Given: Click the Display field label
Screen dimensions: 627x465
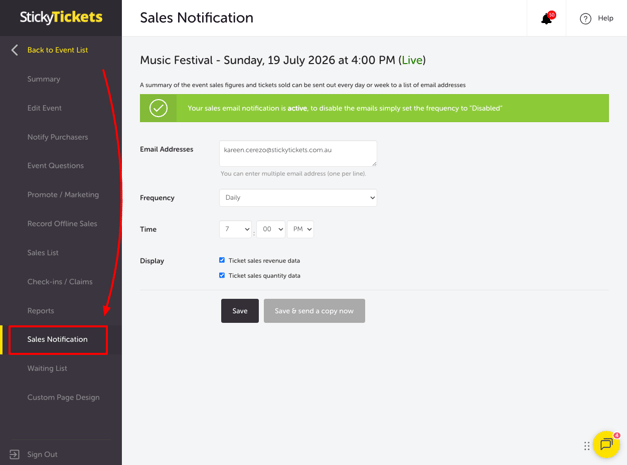Looking at the screenshot, I should pyautogui.click(x=152, y=261).
